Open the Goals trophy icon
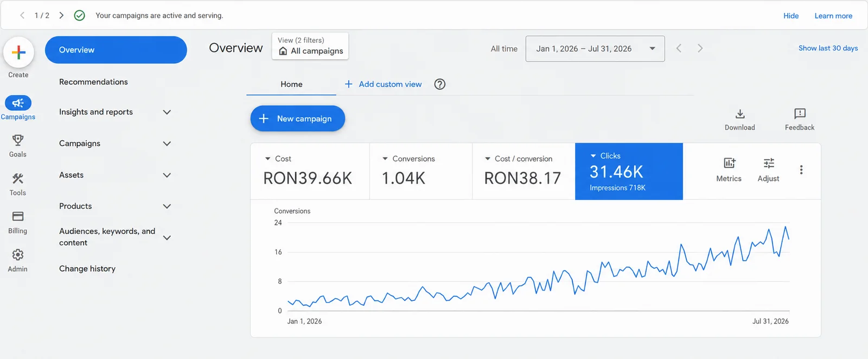 point(18,140)
